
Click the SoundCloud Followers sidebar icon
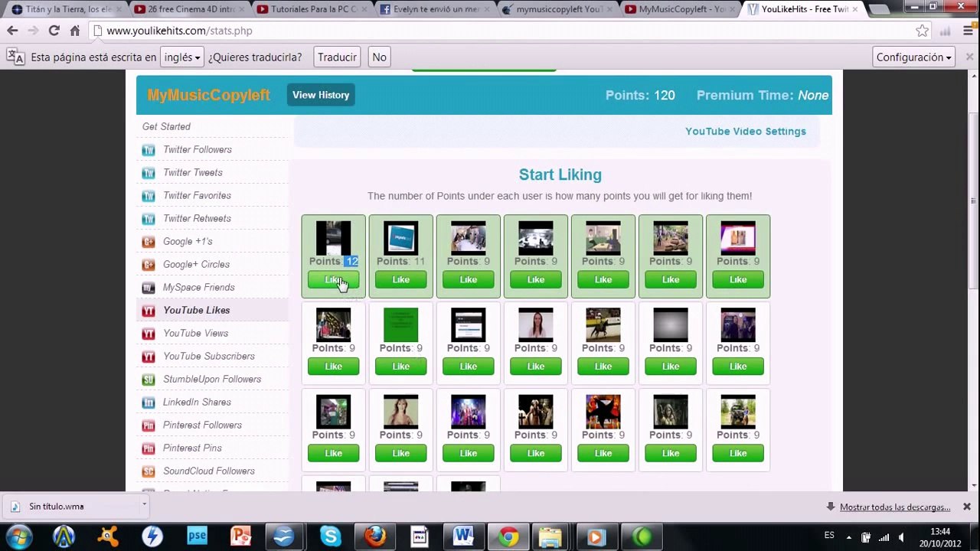[x=149, y=471]
